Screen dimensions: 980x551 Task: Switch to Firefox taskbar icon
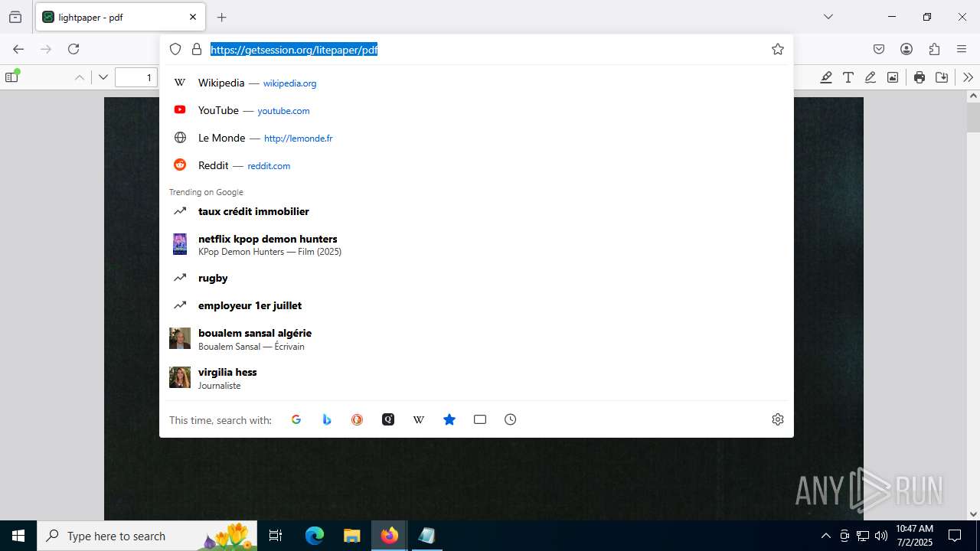390,536
